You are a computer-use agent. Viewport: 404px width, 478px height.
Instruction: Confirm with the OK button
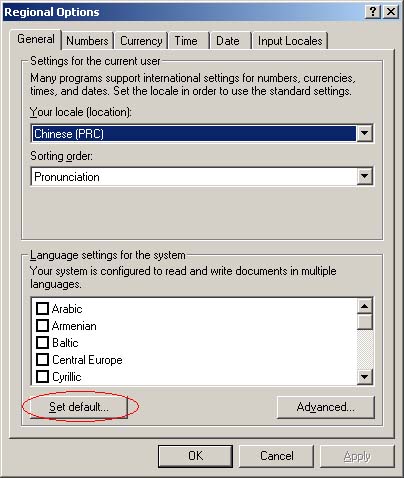tap(195, 456)
